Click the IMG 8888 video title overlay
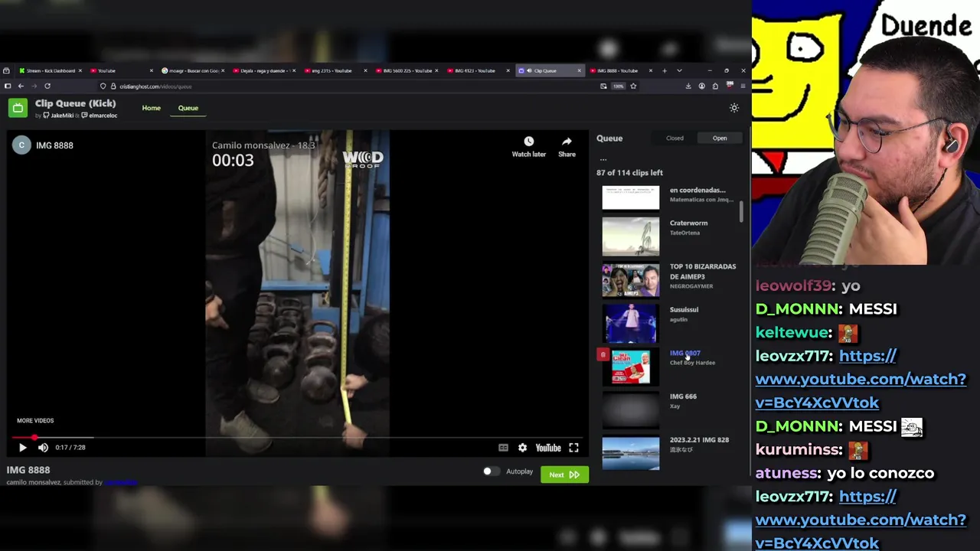Image resolution: width=980 pixels, height=551 pixels. (x=54, y=145)
